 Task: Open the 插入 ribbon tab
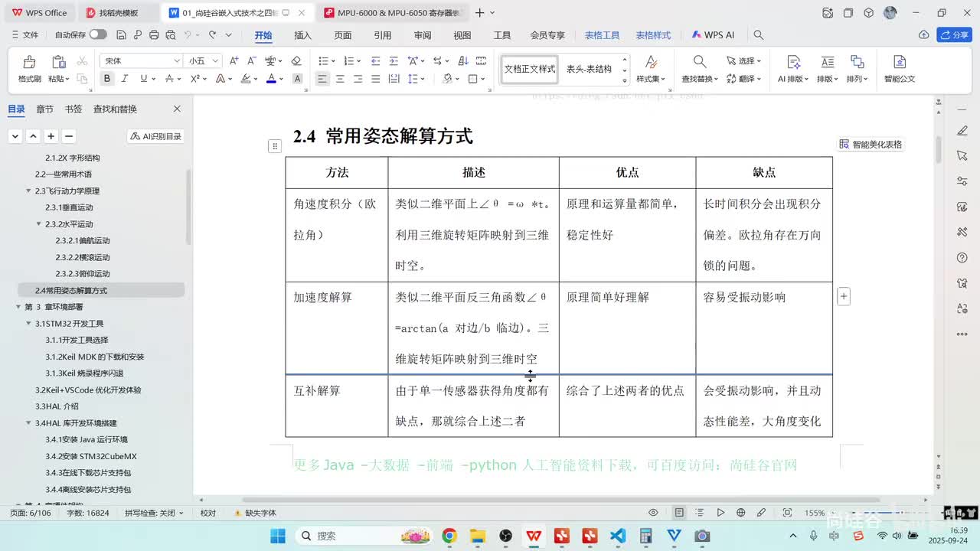coord(302,35)
